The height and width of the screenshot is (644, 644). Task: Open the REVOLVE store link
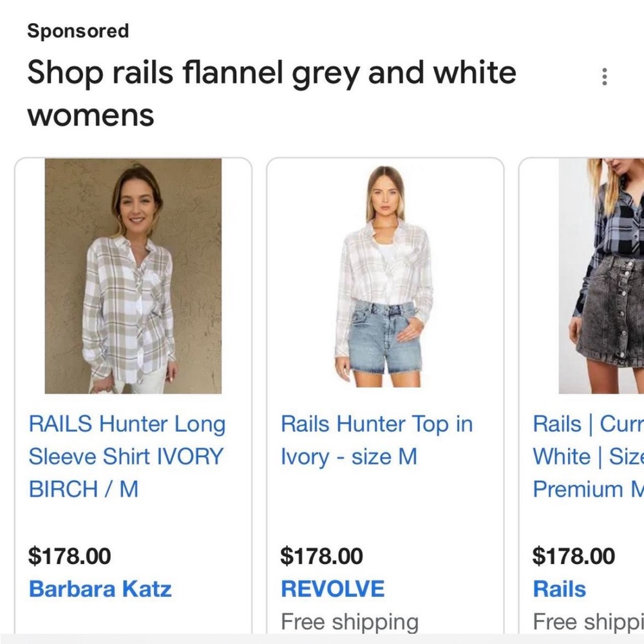[332, 589]
